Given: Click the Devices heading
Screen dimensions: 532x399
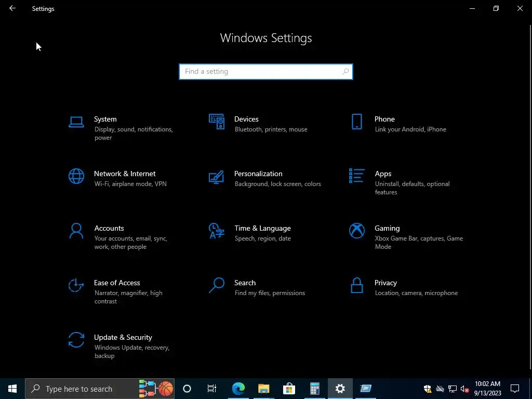Looking at the screenshot, I should (246, 119).
